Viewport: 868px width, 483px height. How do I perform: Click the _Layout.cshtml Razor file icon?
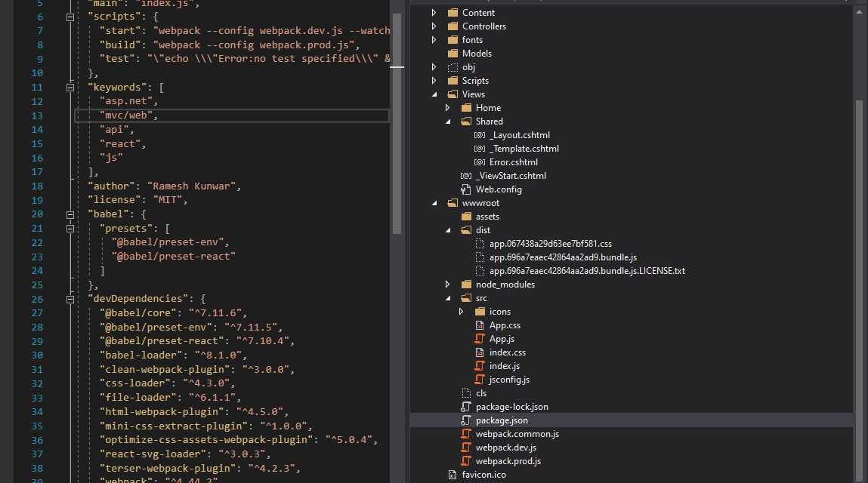pos(480,135)
